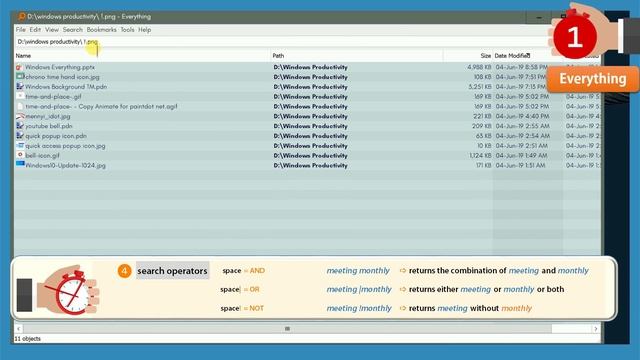This screenshot has width=640, height=360.
Task: Select the file 'mennyi_idot.jpg'
Action: click(x=48, y=116)
